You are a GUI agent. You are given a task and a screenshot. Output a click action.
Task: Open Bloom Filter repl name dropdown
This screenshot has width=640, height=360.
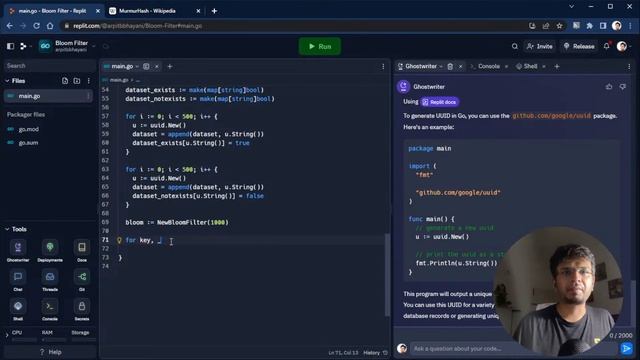click(94, 47)
